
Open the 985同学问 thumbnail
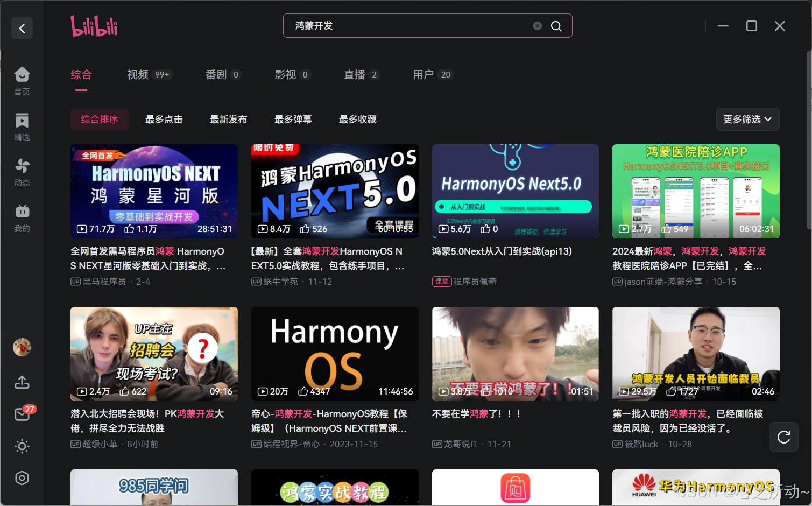(154, 487)
